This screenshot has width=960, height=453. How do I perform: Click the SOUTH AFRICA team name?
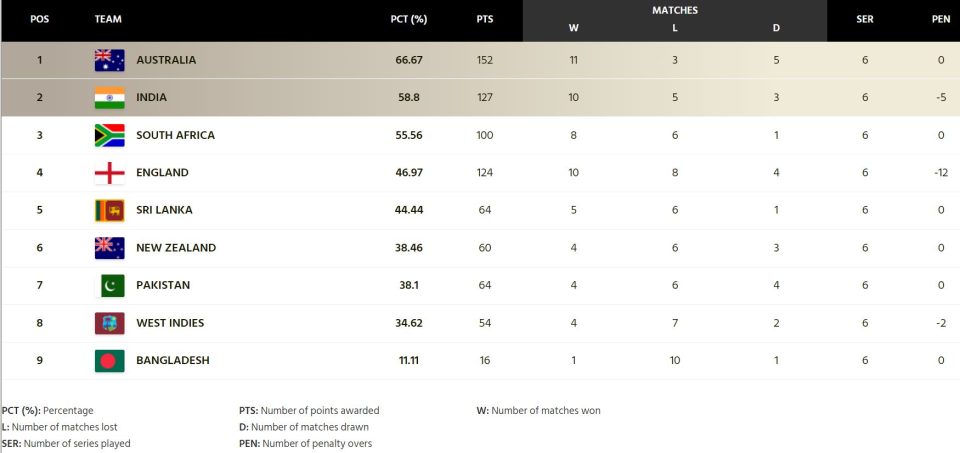point(175,135)
